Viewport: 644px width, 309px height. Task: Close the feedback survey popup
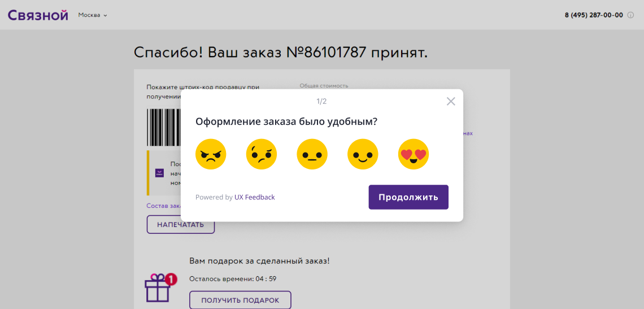click(451, 102)
